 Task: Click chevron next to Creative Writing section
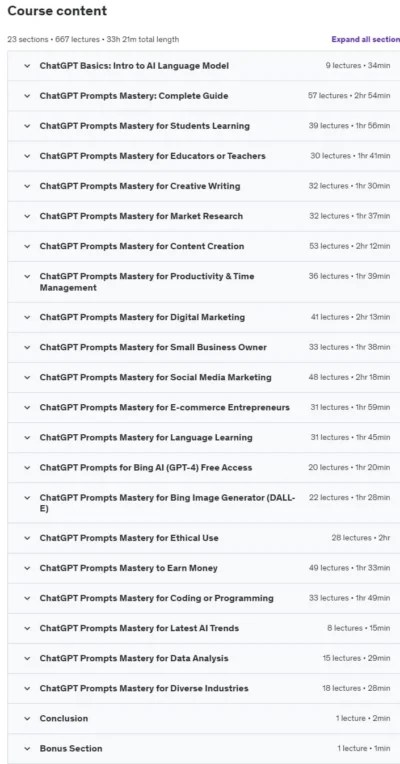point(27,186)
